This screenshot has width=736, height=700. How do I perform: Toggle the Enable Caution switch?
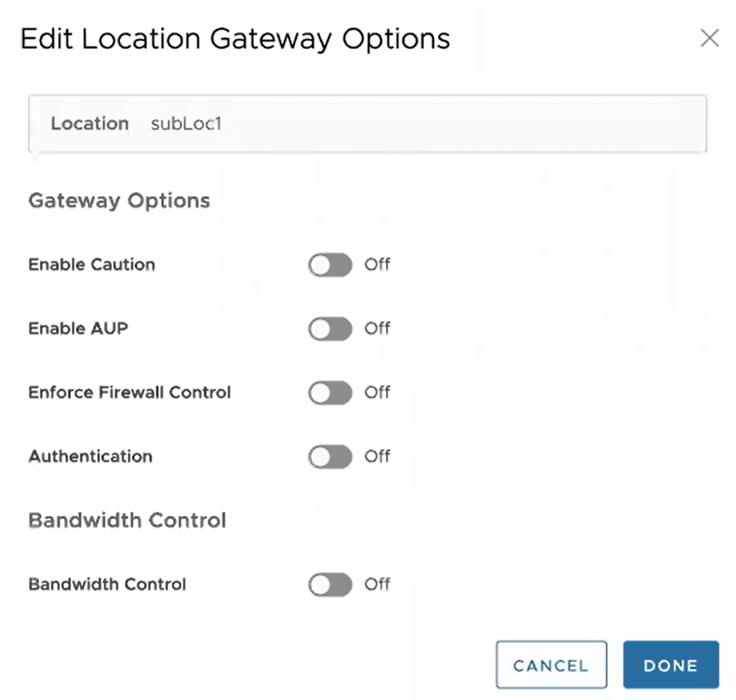[330, 265]
